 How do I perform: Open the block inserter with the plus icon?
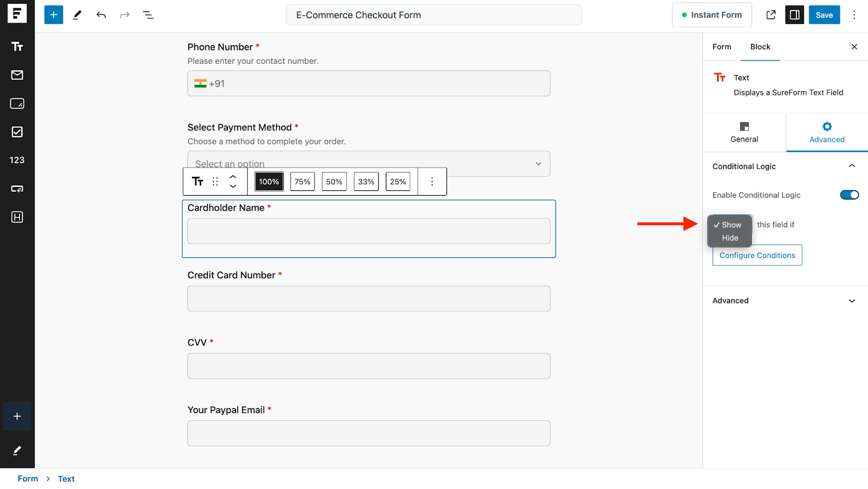point(53,15)
